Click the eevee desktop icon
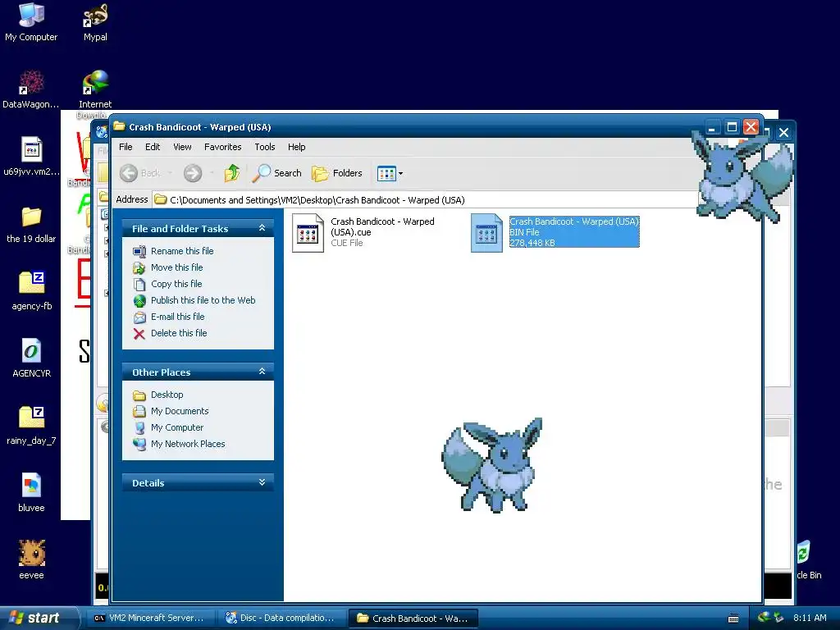The width and height of the screenshot is (840, 630). click(32, 553)
